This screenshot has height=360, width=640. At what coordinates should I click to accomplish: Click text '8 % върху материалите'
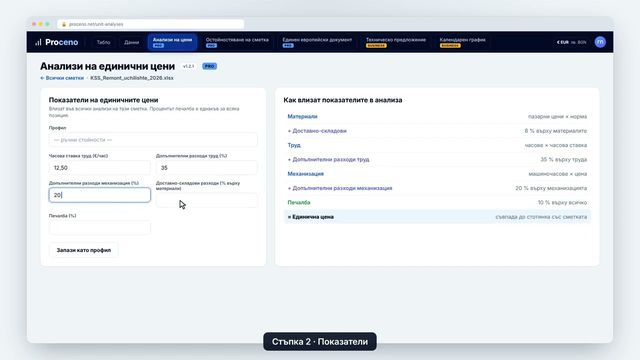(556, 131)
